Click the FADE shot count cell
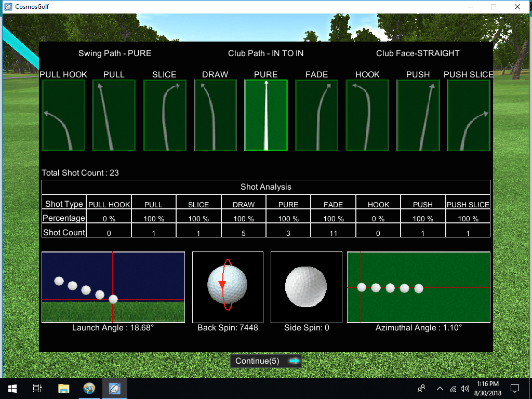Viewport: 532px width, 399px height. tap(333, 232)
